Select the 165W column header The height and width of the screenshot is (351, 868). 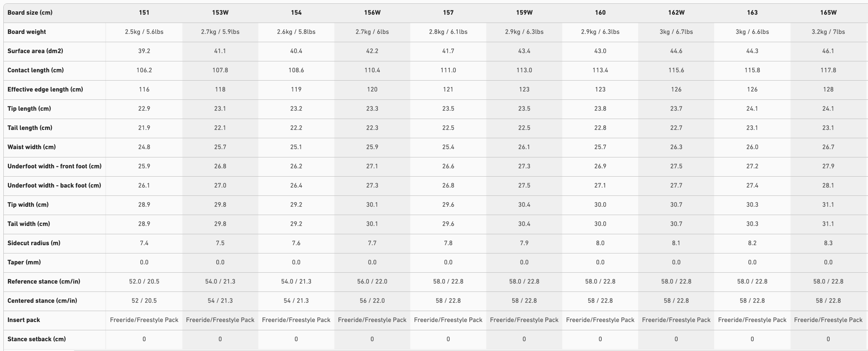(828, 12)
